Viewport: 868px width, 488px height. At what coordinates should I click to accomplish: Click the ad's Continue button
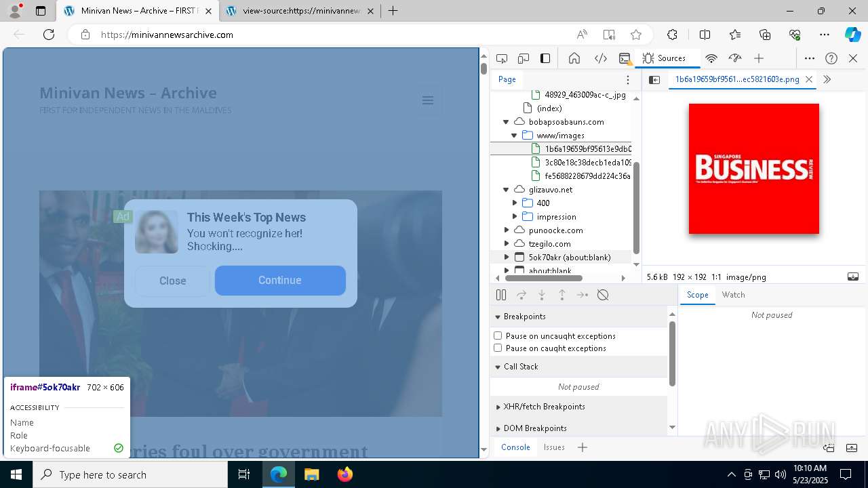tap(280, 281)
